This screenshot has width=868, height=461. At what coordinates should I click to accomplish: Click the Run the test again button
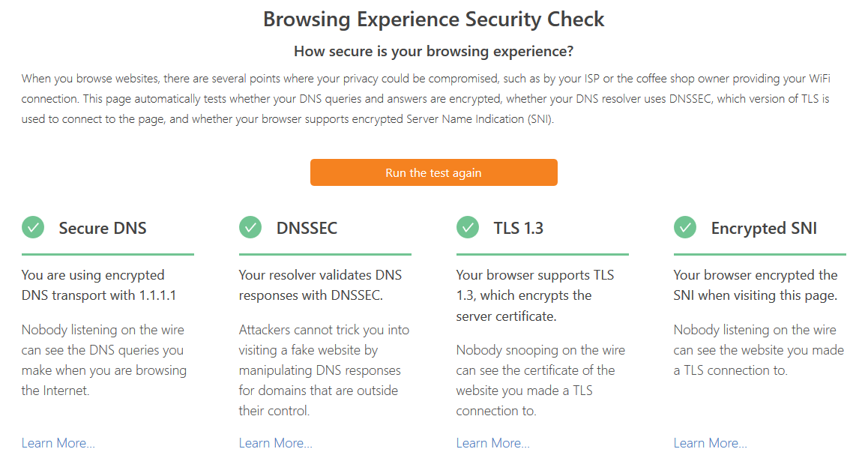(433, 172)
